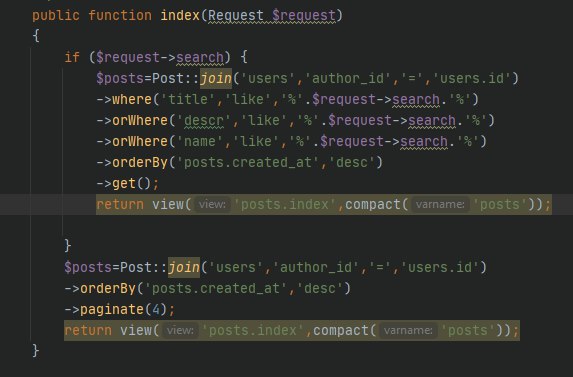Viewport: 573px width, 377px height.
Task: Click the final 'return' keyword
Action: [x=88, y=331]
